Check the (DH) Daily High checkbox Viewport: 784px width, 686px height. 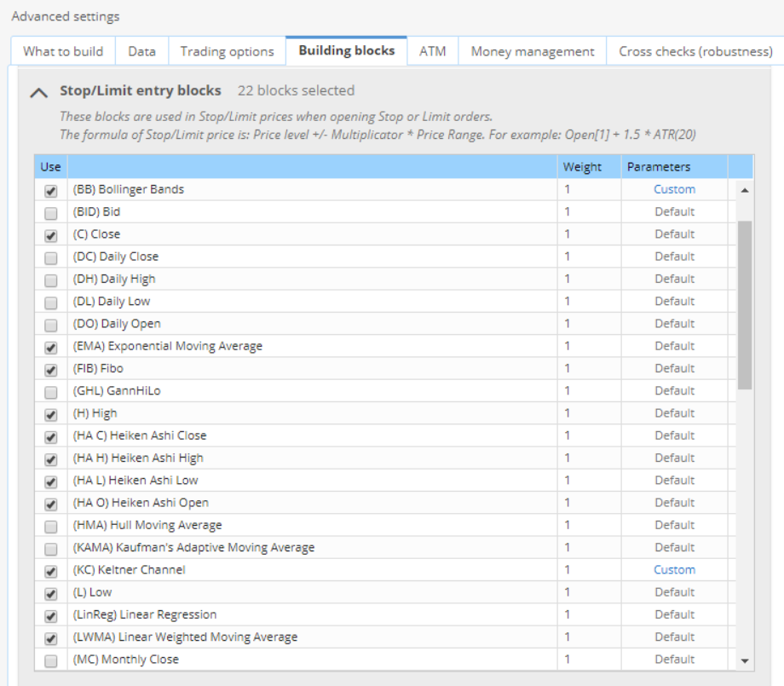51,280
